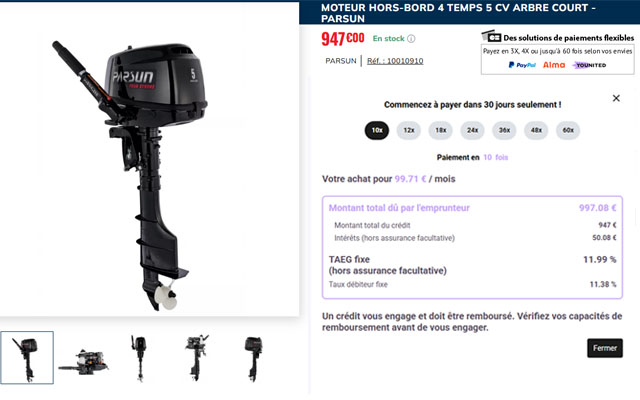Screen dimensions: 640x400
Task: Choose the 18x payment plan
Action: click(440, 130)
